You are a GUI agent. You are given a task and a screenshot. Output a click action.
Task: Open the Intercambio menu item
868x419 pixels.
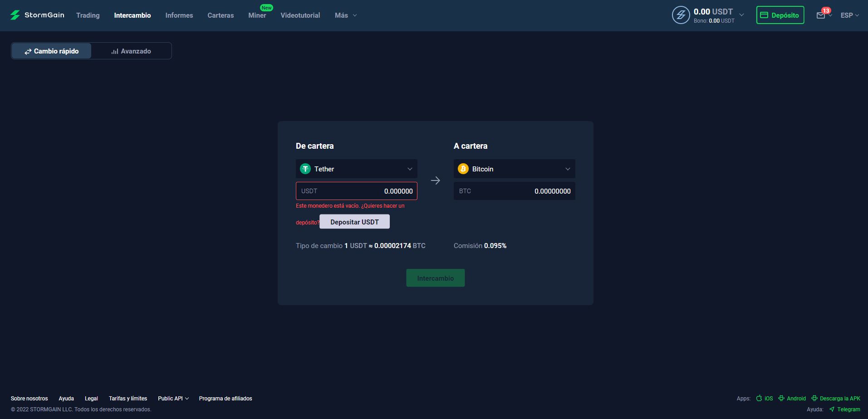[132, 15]
